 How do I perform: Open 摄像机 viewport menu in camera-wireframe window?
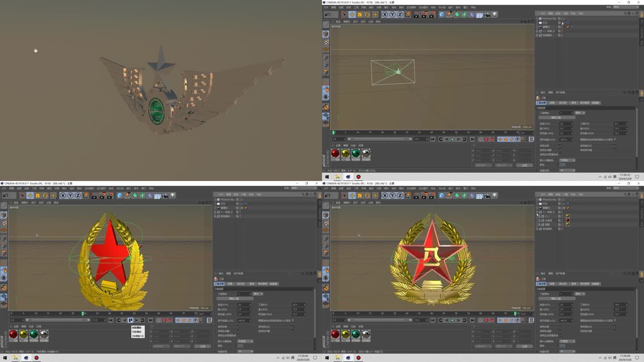click(347, 21)
